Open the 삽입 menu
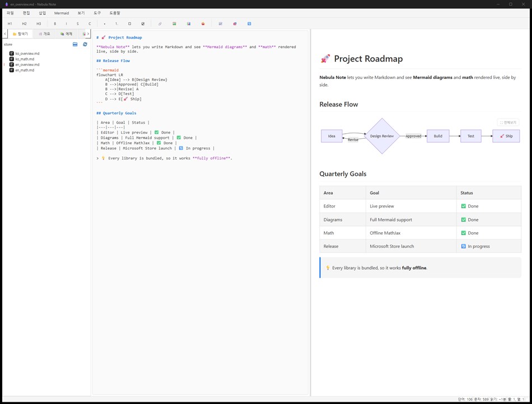532x404 pixels. 42,13
